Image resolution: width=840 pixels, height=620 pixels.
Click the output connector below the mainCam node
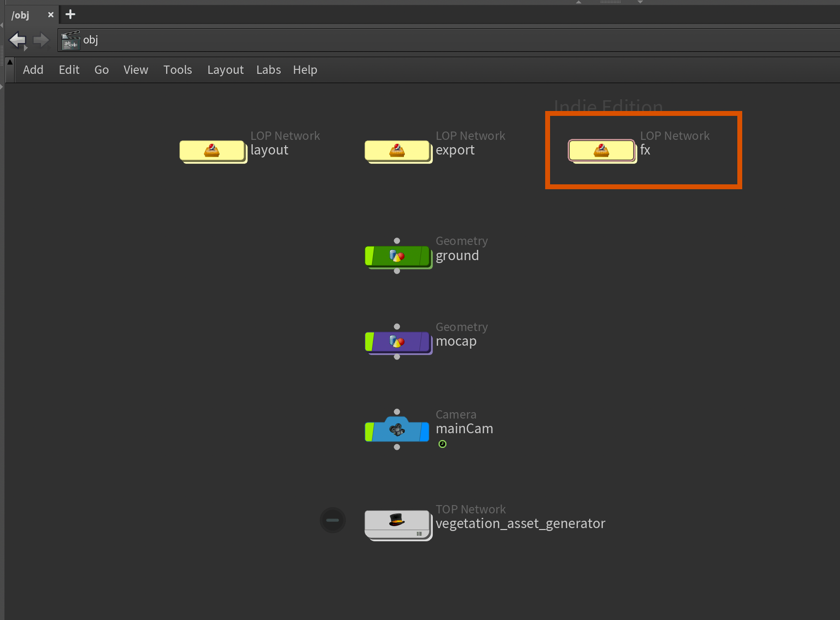tap(397, 447)
